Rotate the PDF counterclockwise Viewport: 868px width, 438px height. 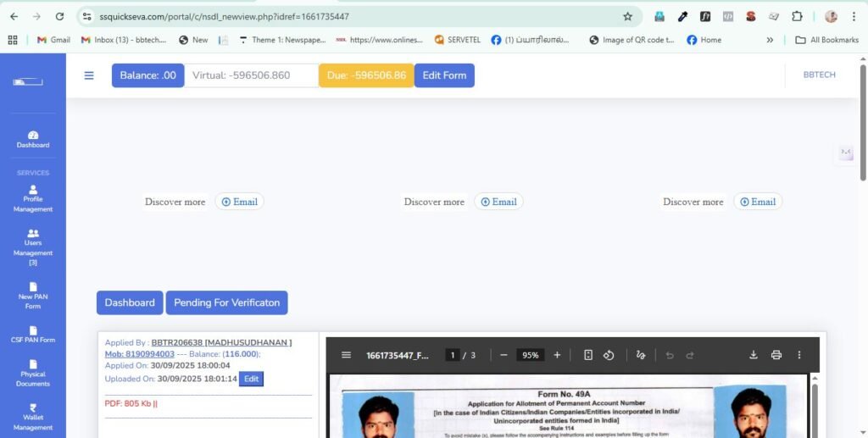pos(609,355)
